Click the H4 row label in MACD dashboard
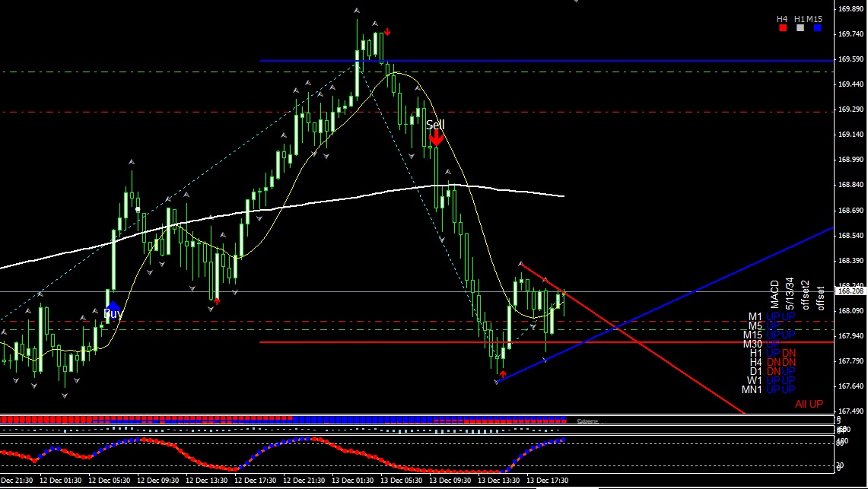This screenshot has height=489, width=868. pos(755,362)
